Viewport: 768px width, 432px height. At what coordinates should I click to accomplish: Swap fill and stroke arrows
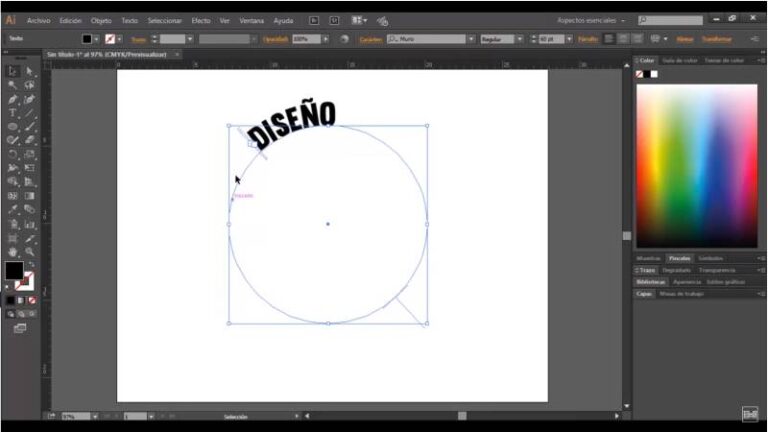click(x=31, y=264)
